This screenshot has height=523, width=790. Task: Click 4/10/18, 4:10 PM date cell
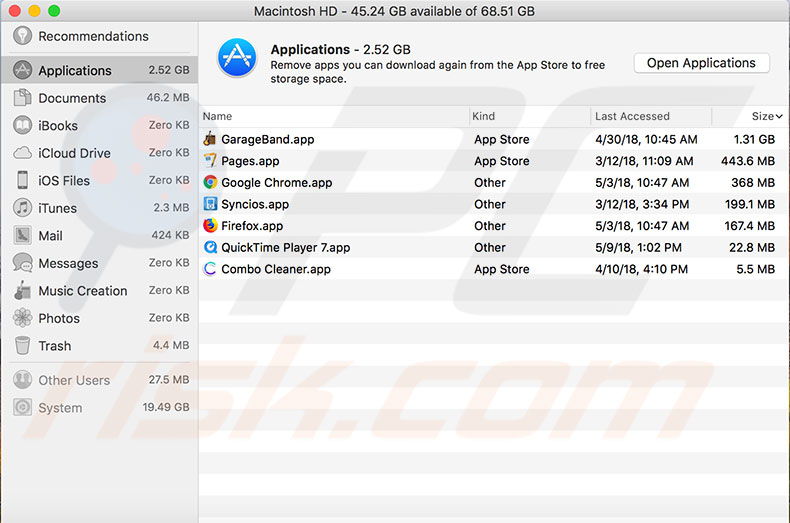(x=641, y=270)
